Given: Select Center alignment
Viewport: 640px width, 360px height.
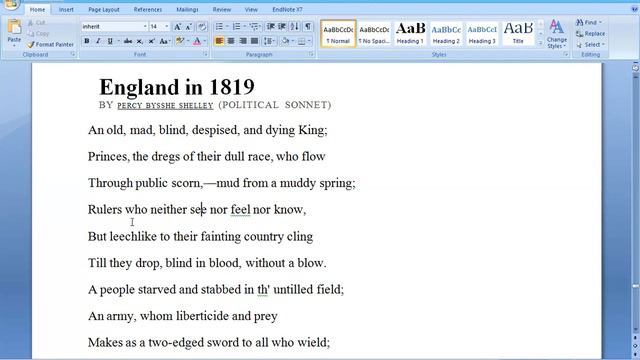Looking at the screenshot, I should 231,41.
